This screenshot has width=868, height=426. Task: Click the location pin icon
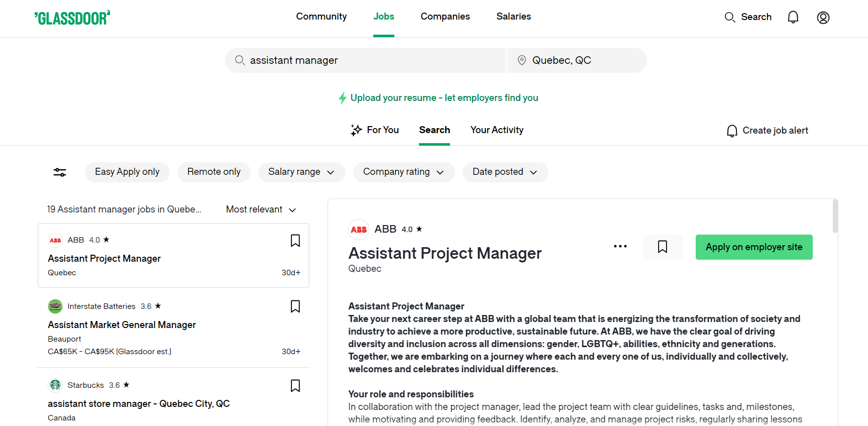(x=522, y=60)
